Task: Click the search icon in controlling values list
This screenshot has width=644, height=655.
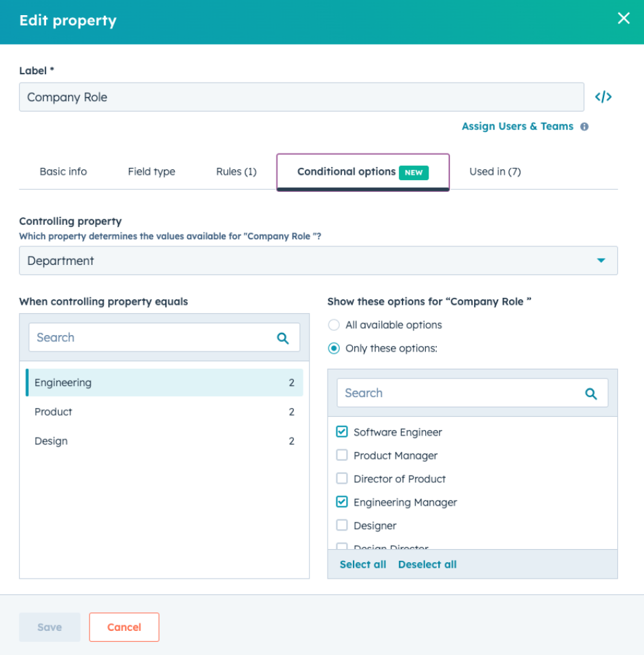Action: pyautogui.click(x=283, y=338)
